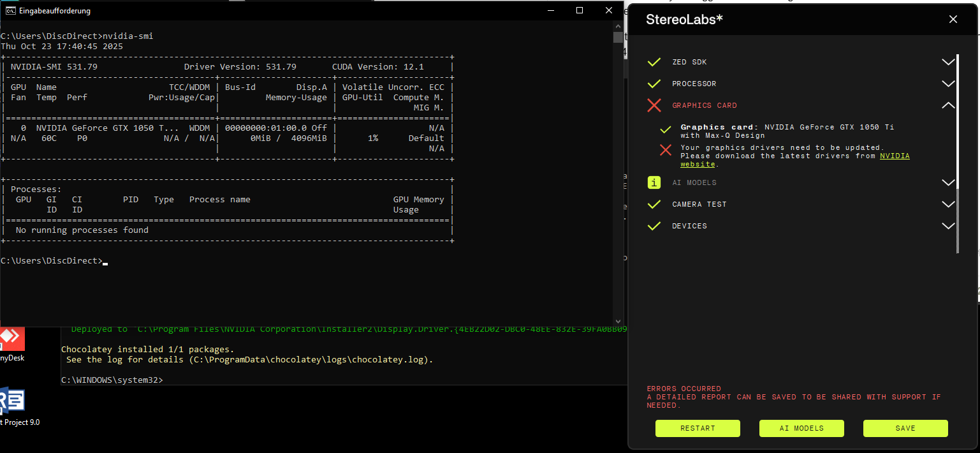Click the red X icon beside GRAPHICS CARD
The width and height of the screenshot is (980, 453).
click(x=654, y=106)
